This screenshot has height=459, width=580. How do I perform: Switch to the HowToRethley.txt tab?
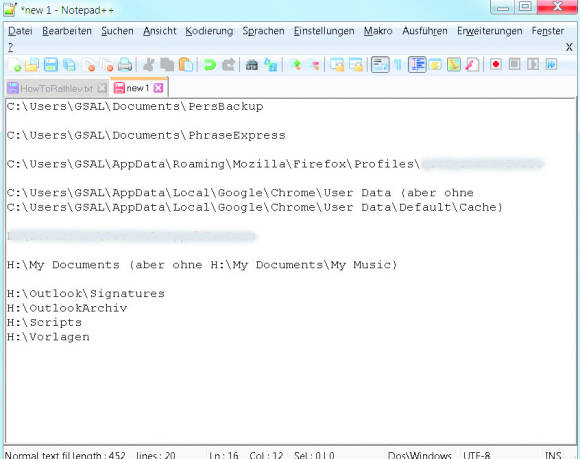(57, 88)
